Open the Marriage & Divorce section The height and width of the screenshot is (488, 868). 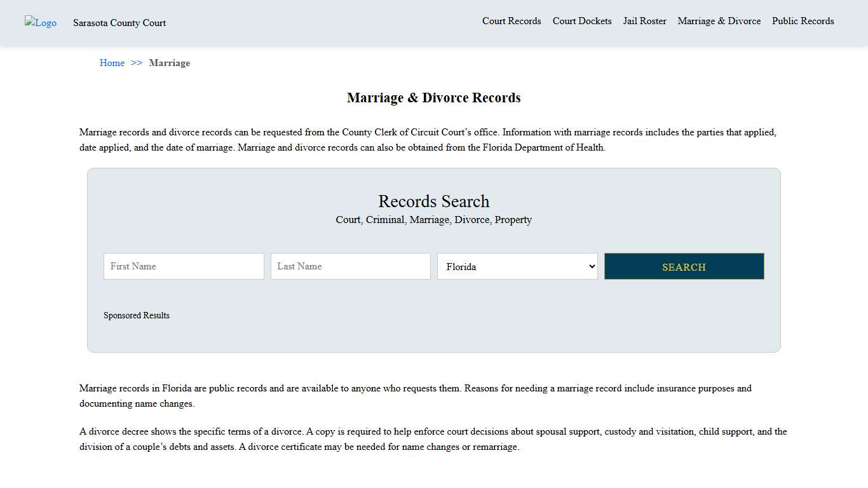pos(719,21)
